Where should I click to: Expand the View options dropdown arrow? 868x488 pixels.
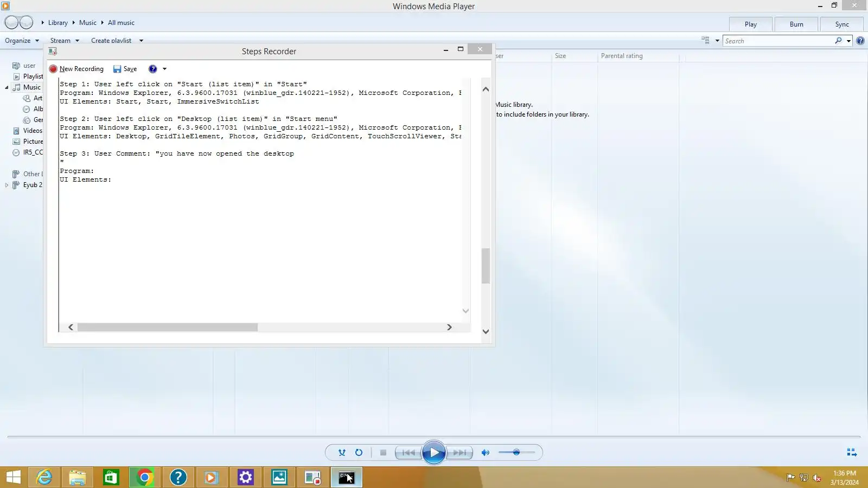click(x=717, y=41)
